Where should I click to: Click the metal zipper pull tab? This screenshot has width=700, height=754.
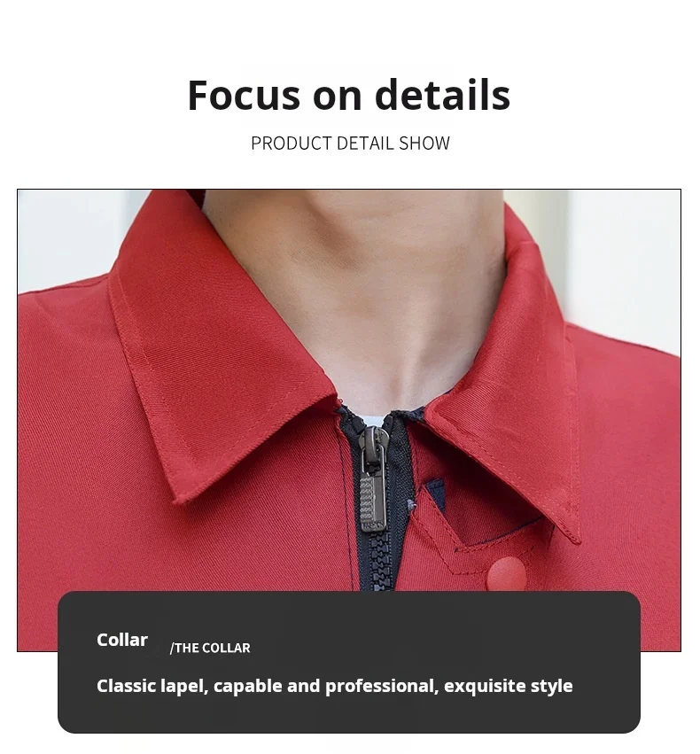pos(373,503)
